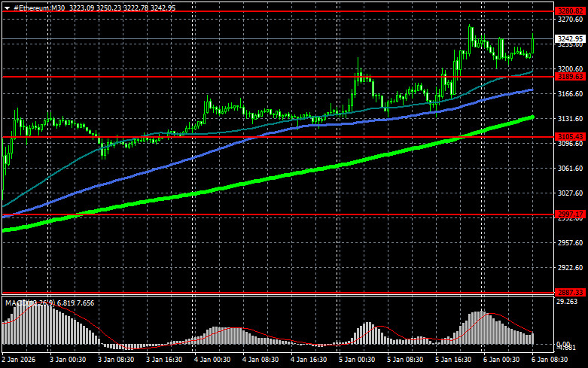Click the #Ethereum,M30 chart title text

[x=38, y=6]
